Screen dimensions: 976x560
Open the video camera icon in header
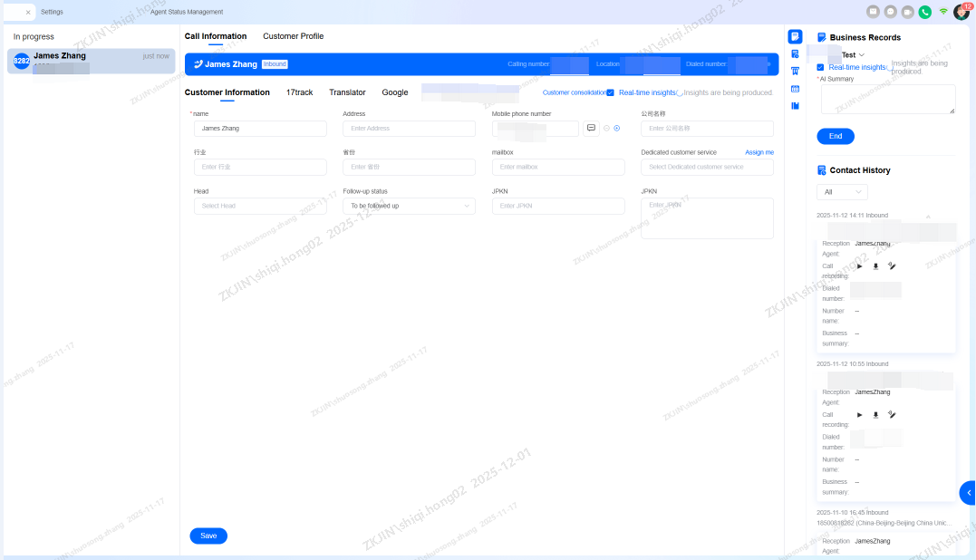pyautogui.click(x=907, y=12)
